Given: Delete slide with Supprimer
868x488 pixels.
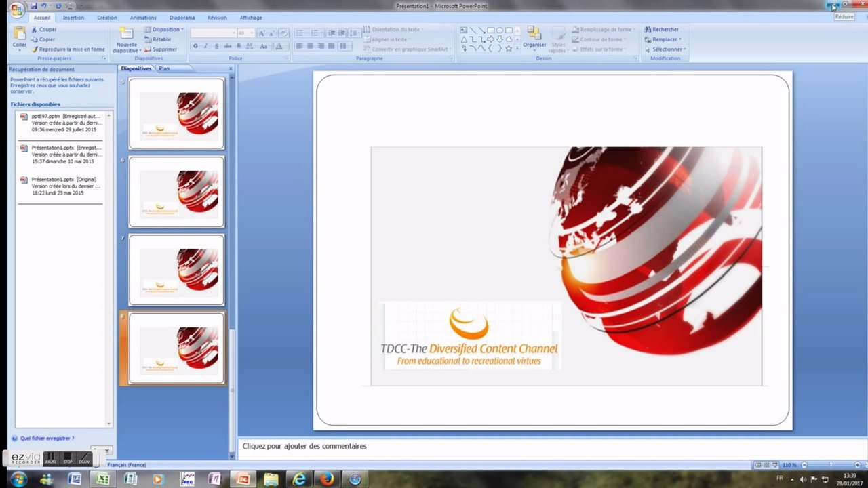Looking at the screenshot, I should 160,49.
